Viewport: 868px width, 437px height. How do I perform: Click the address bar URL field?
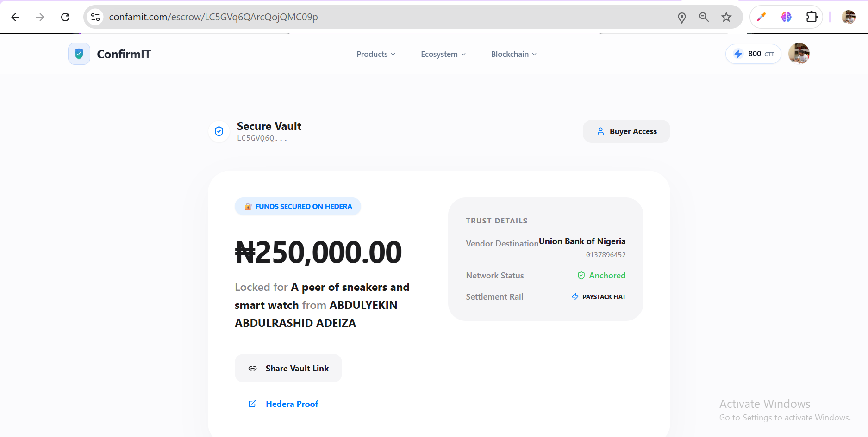[370, 17]
